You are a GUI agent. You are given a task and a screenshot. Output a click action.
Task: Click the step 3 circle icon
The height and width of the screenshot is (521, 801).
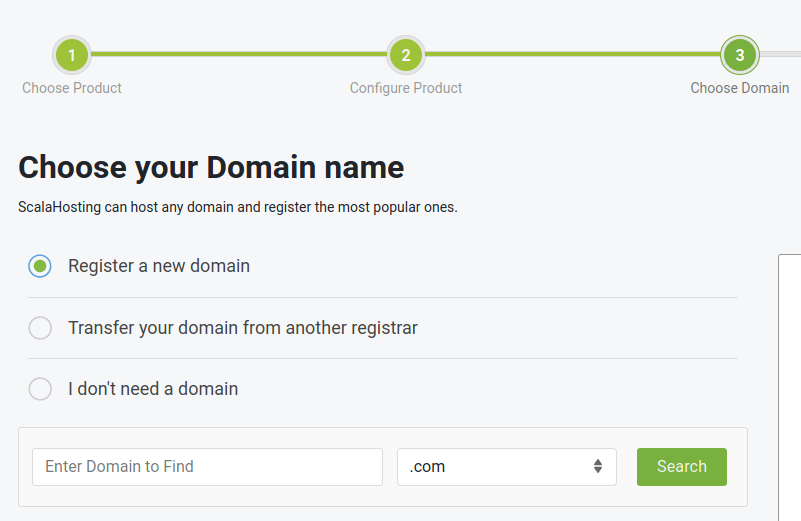pos(739,55)
